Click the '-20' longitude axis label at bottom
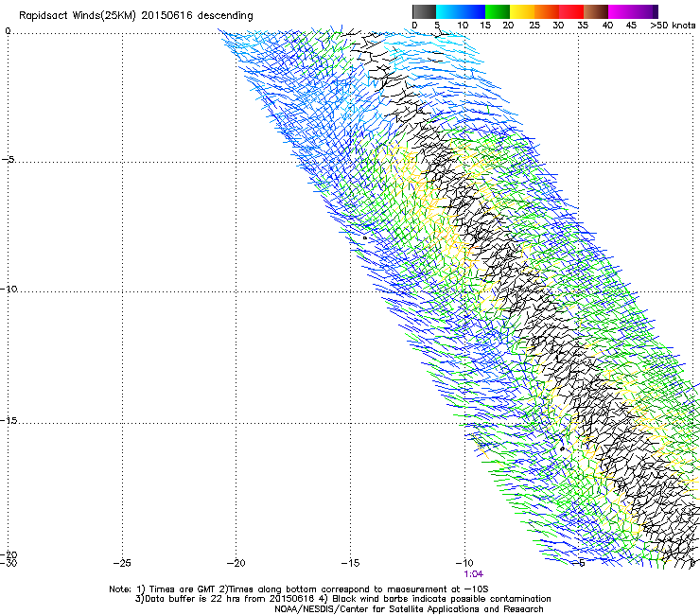Screen dimensions: 700x615 click(x=236, y=563)
